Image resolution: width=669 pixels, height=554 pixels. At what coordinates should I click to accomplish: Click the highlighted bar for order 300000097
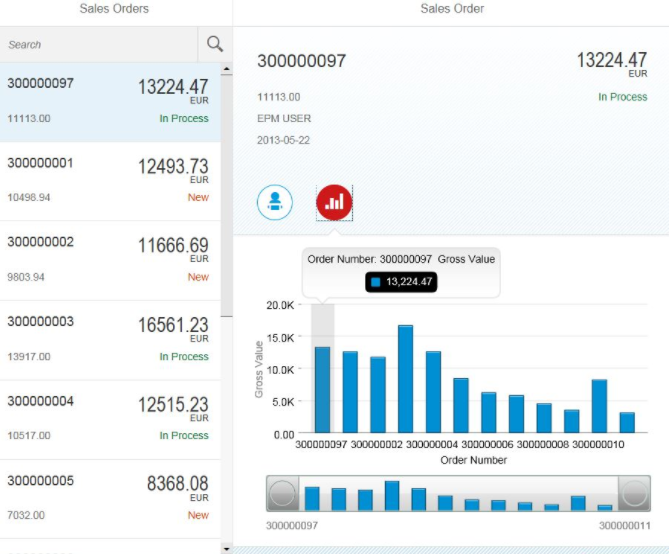[322, 390]
